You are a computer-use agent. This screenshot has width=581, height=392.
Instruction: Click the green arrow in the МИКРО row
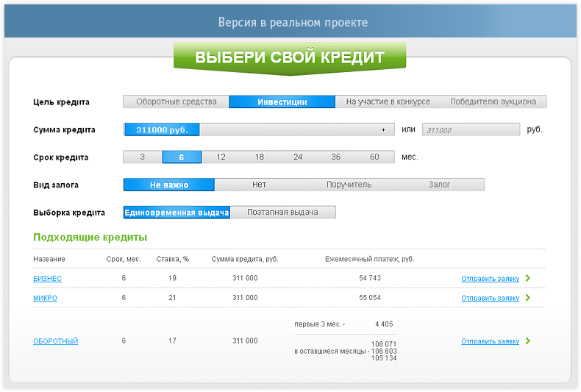tap(528, 298)
